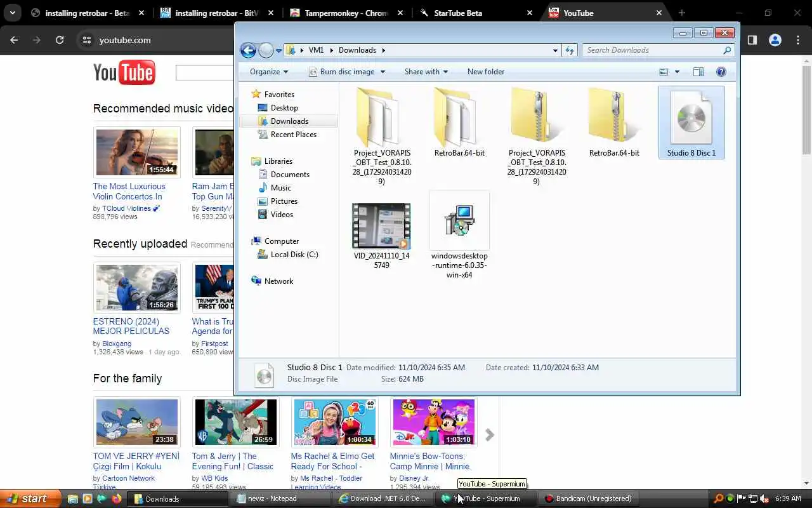Select the zipped Project_VORAPIS archive
812x508 pixels.
point(537,117)
